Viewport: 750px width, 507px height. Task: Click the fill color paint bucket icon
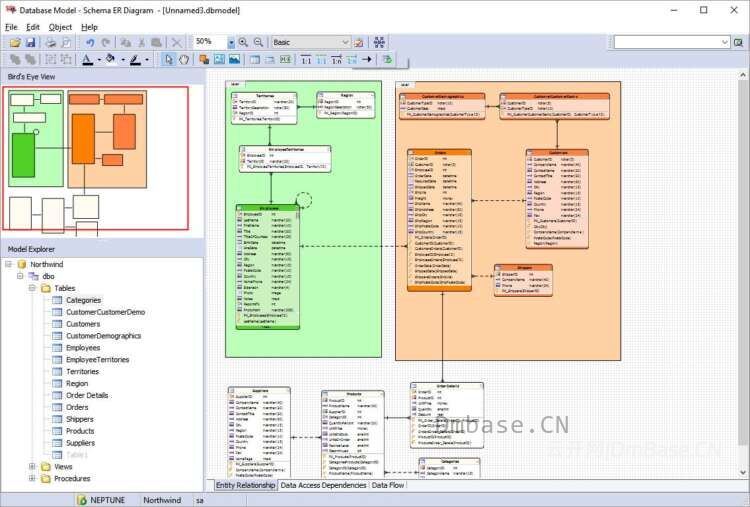point(110,59)
